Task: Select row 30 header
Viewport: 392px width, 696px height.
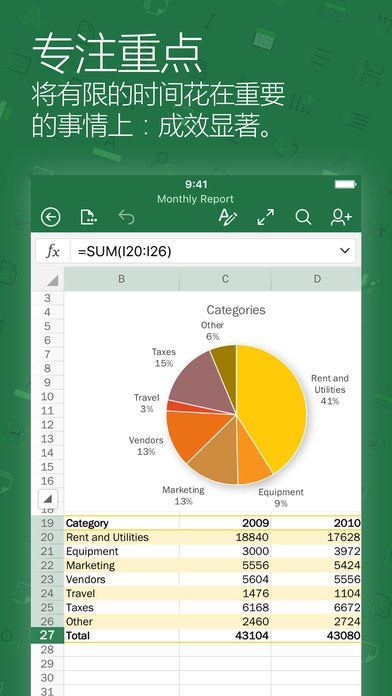Action: coord(48,677)
